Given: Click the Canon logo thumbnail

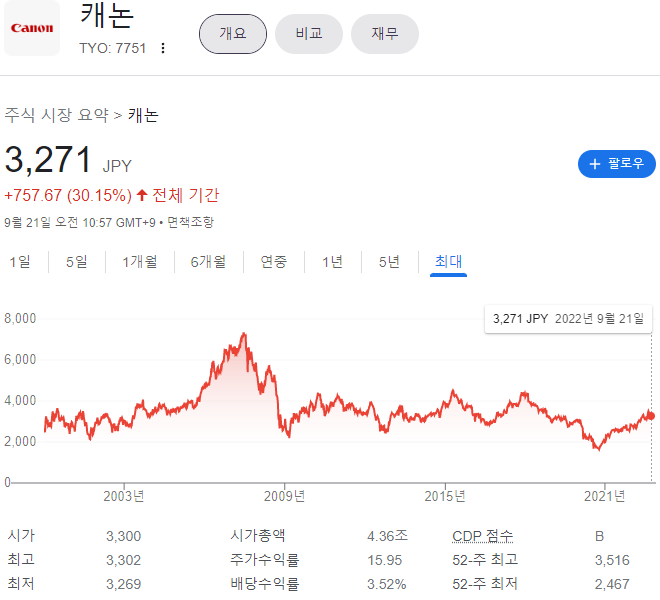Looking at the screenshot, I should coord(32,28).
